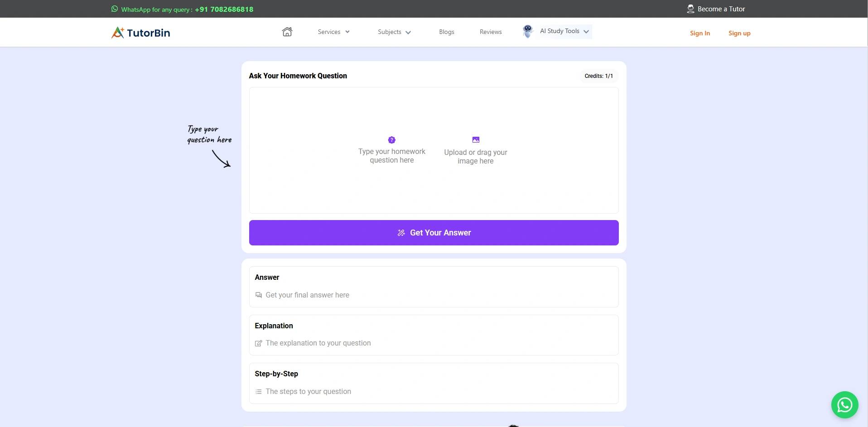The width and height of the screenshot is (868, 427).
Task: Click the robot icon next to AI Study Tools
Action: 527,31
